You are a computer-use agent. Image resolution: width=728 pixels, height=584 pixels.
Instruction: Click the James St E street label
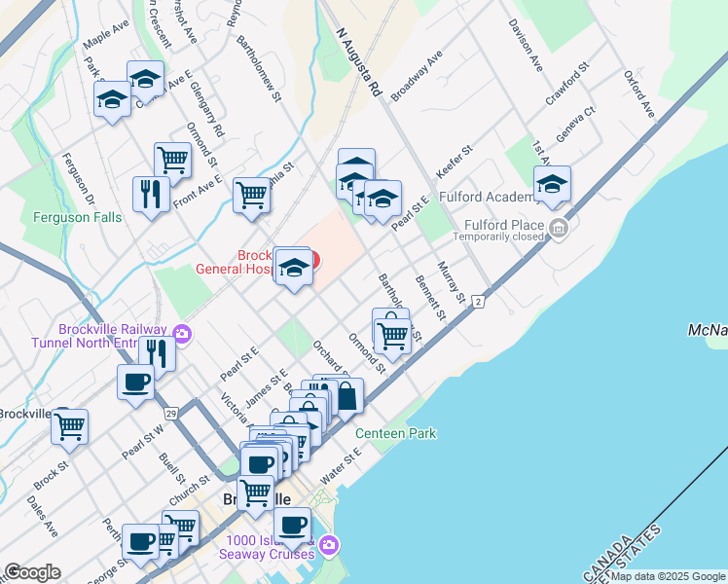(x=267, y=388)
